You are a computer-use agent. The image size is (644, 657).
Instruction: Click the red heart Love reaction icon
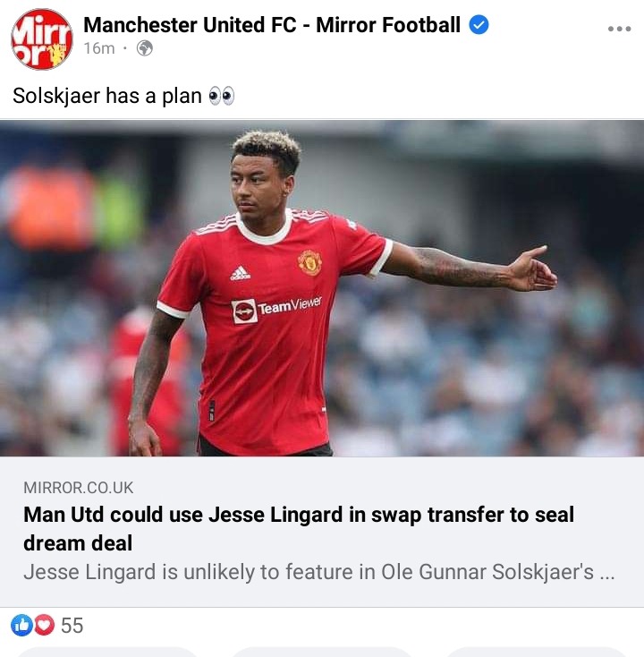pyautogui.click(x=44, y=625)
